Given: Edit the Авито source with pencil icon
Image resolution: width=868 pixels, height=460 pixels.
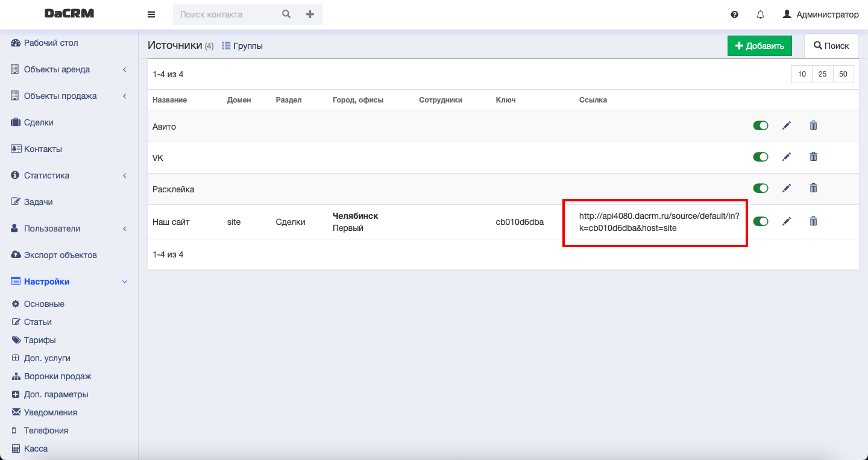Looking at the screenshot, I should point(786,125).
